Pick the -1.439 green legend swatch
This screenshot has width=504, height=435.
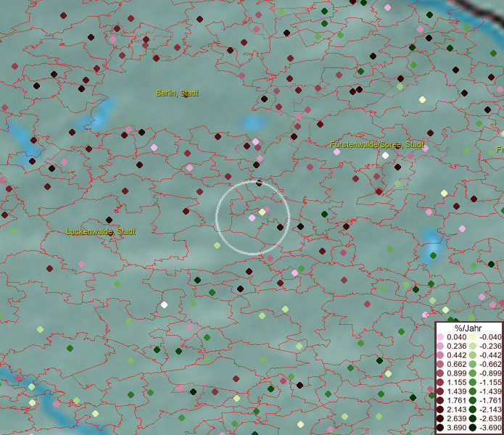point(473,391)
